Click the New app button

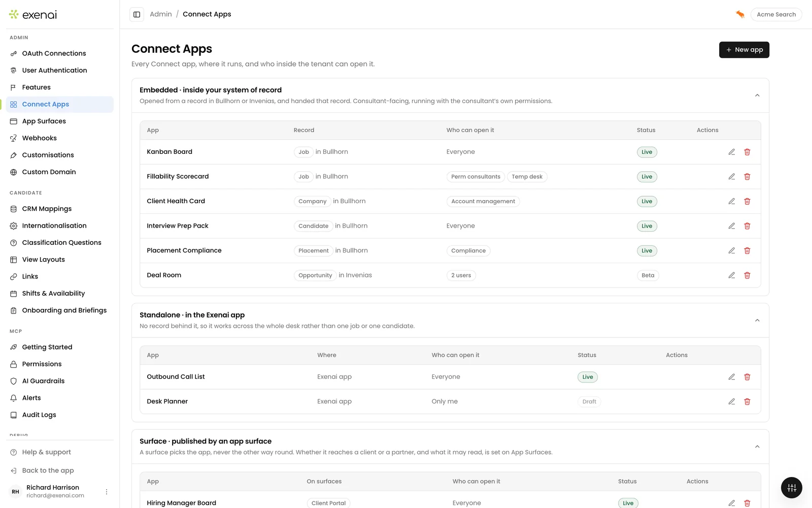[744, 50]
